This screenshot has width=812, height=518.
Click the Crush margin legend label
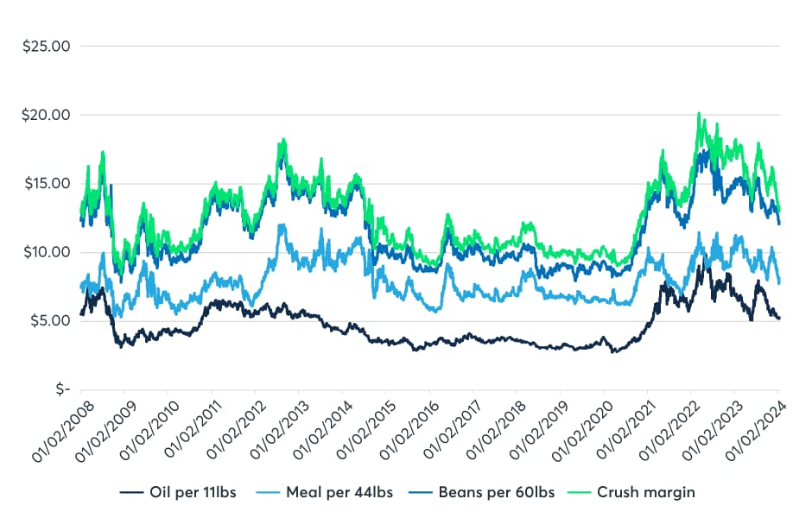tap(652, 492)
